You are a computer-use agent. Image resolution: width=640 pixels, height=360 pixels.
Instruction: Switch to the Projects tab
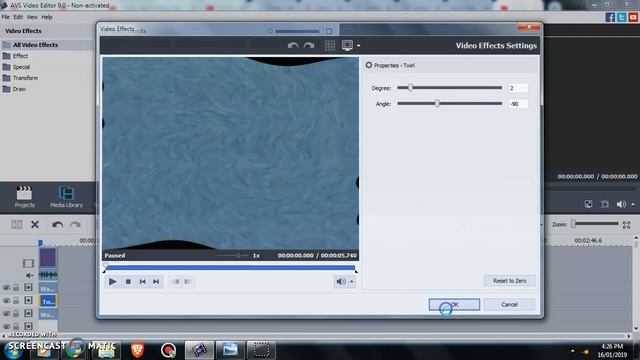pyautogui.click(x=24, y=197)
